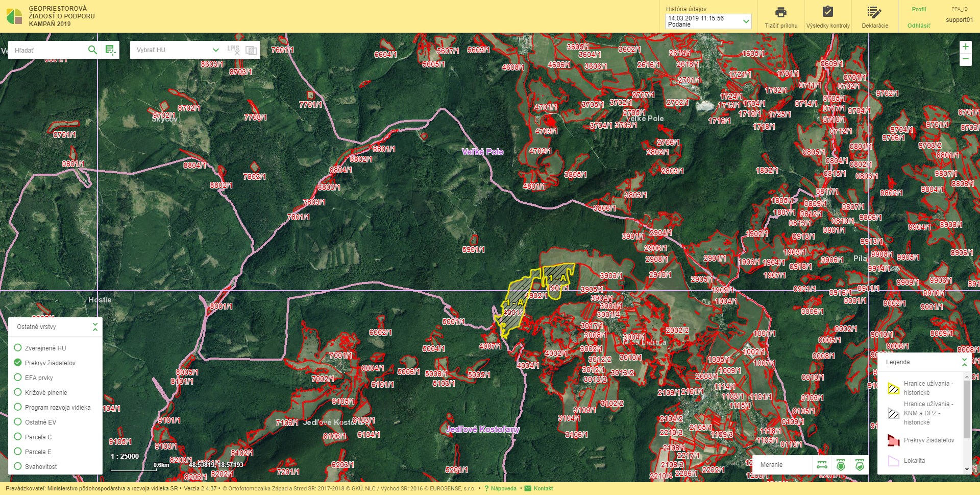980x495 pixels.
Task: Click the Kontakt envelope icon
Action: pos(528,488)
